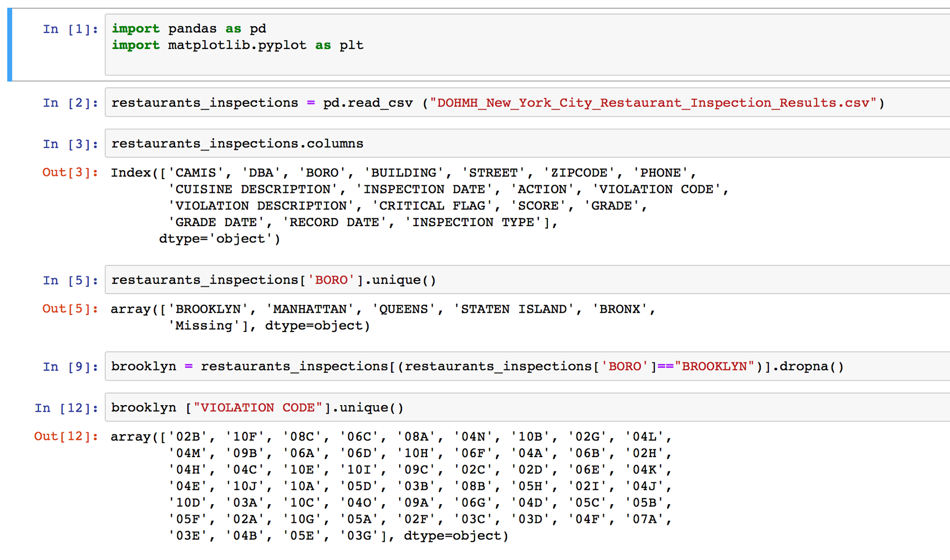Click 'Missing' in the BORO output
The image size is (950, 560).
click(x=204, y=326)
